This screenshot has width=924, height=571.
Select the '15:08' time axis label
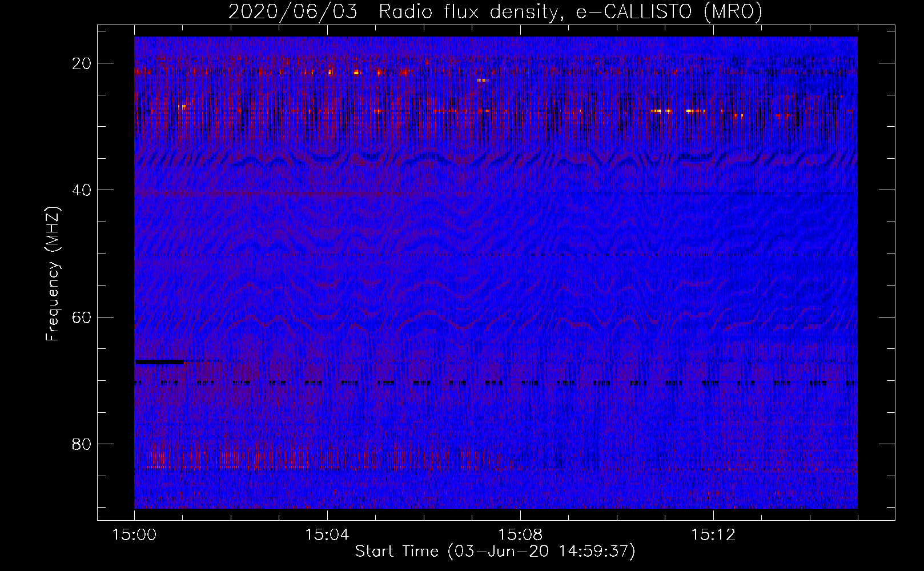click(x=520, y=535)
